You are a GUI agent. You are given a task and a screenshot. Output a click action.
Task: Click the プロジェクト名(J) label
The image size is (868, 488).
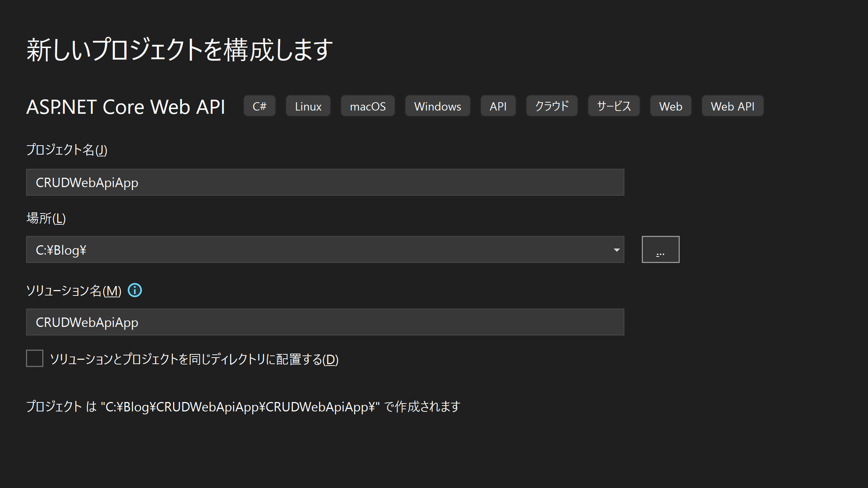pyautogui.click(x=67, y=150)
